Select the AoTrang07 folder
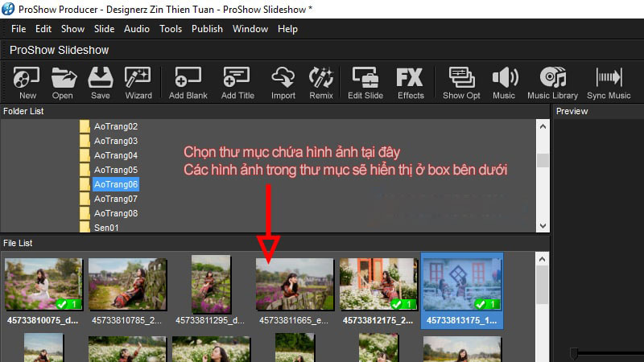Image resolution: width=644 pixels, height=362 pixels. pos(116,199)
